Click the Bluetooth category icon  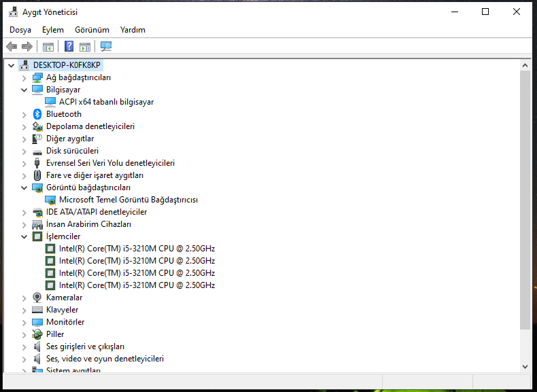click(x=37, y=114)
